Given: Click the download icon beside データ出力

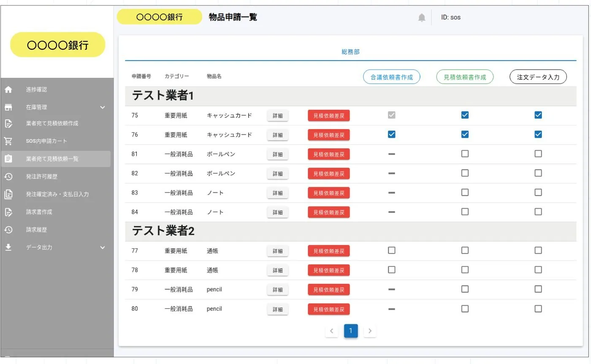Looking at the screenshot, I should click(x=8, y=247).
